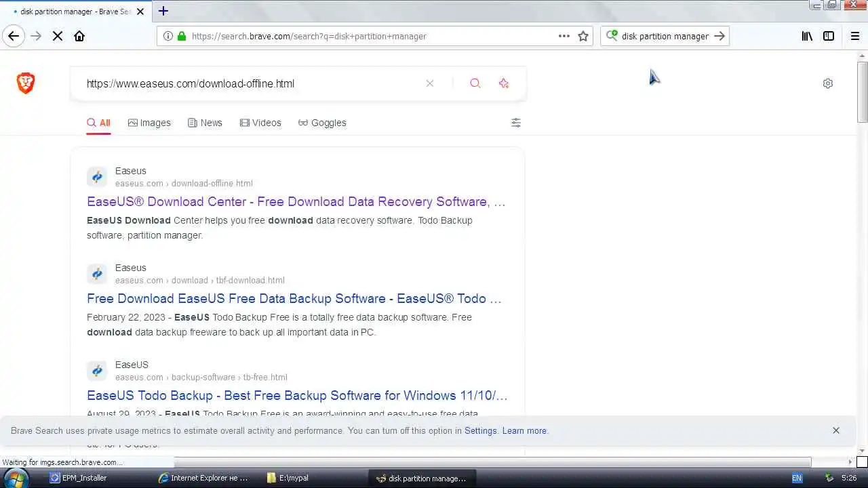Screen dimensions: 868x488
Task: Toggle the sidebar view icon
Action: click(829, 36)
